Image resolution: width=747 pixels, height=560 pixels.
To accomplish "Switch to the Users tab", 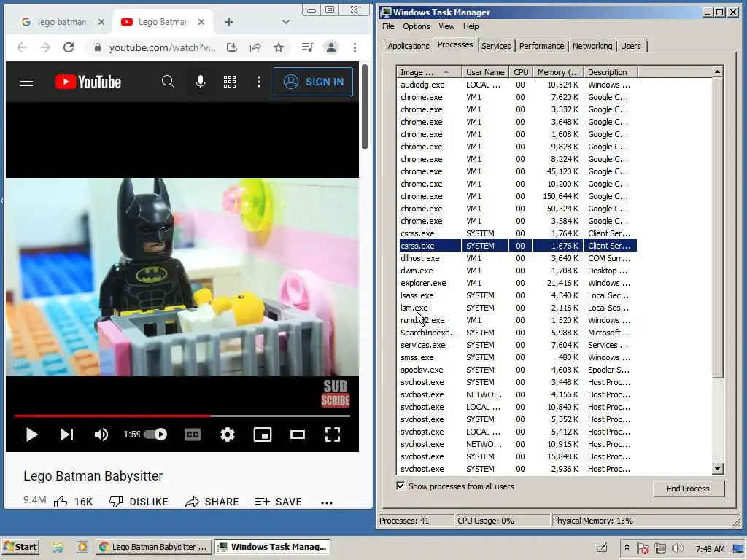I will (x=631, y=46).
